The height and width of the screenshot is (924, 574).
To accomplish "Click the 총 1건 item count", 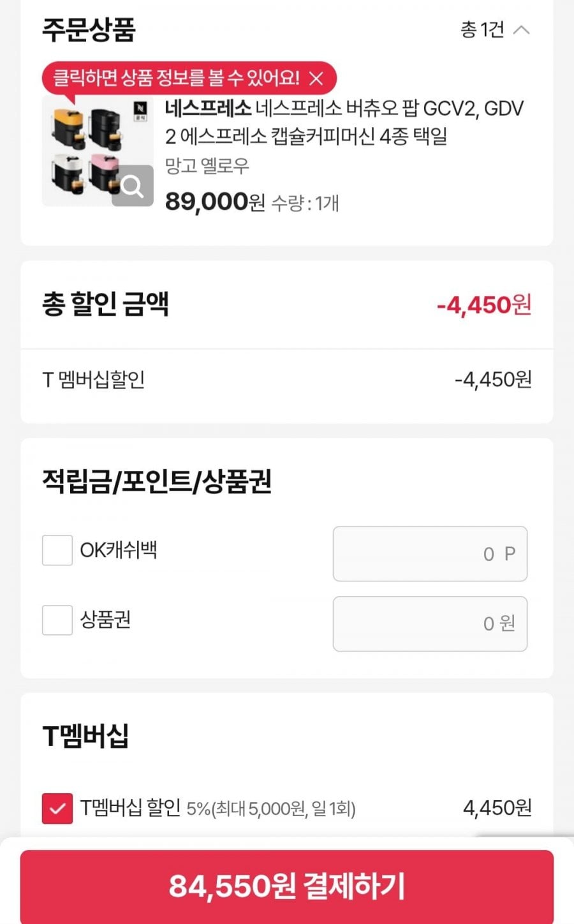I will 482,29.
